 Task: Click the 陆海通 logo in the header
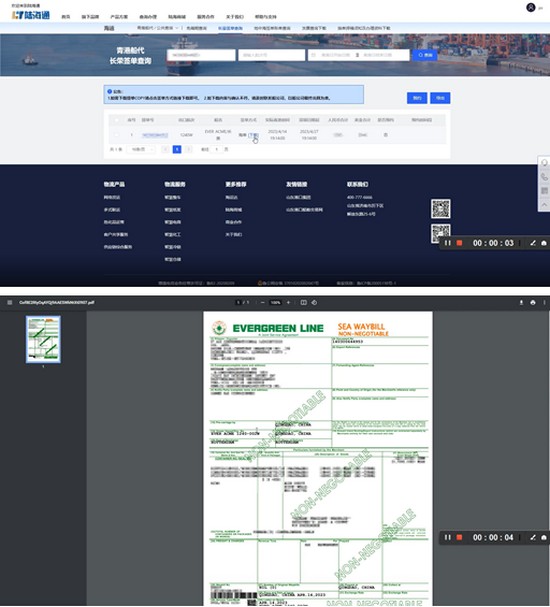31,15
